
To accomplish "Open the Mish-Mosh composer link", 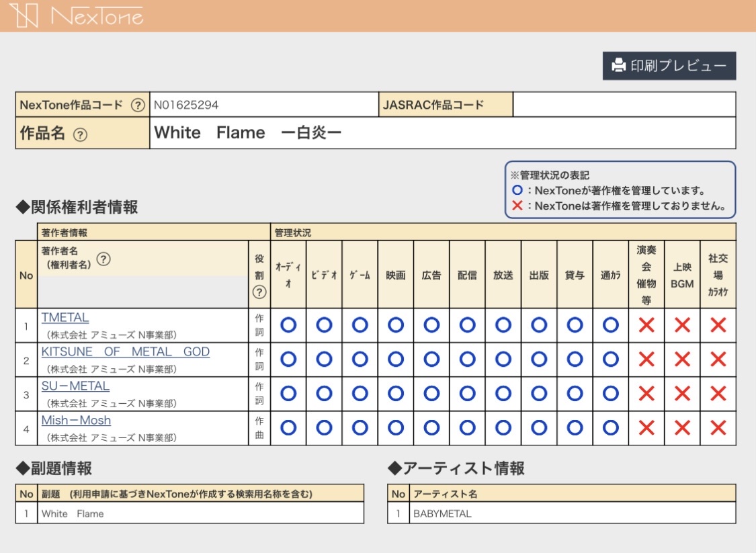I will 76,421.
